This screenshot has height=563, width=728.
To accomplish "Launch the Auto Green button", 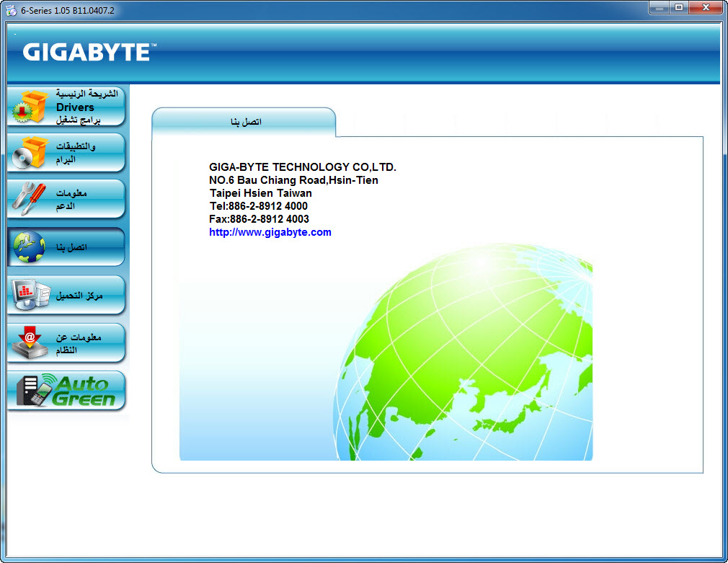I will coord(66,391).
